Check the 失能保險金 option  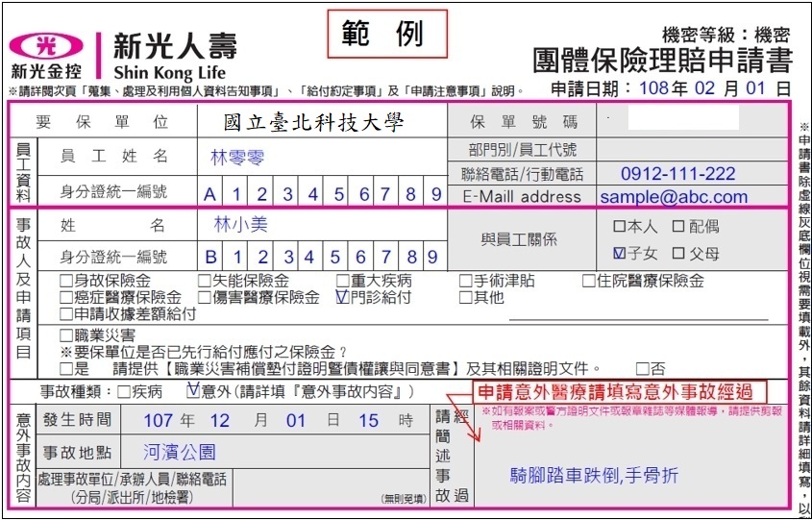[x=204, y=282]
